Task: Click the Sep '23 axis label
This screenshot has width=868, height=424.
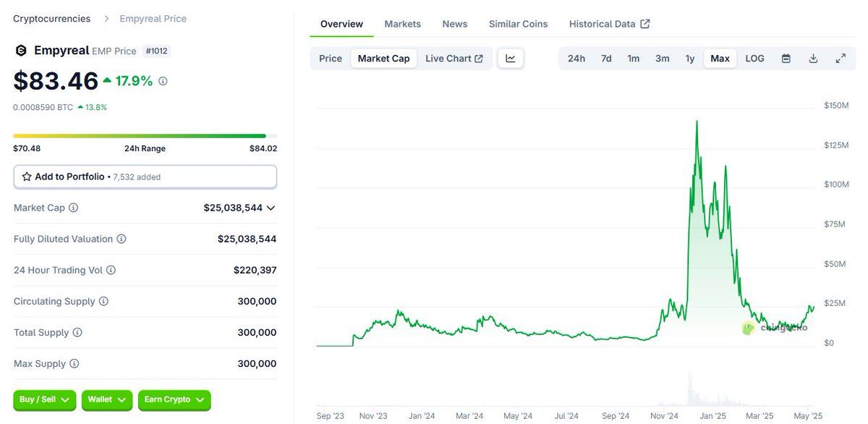Action: pyautogui.click(x=331, y=416)
